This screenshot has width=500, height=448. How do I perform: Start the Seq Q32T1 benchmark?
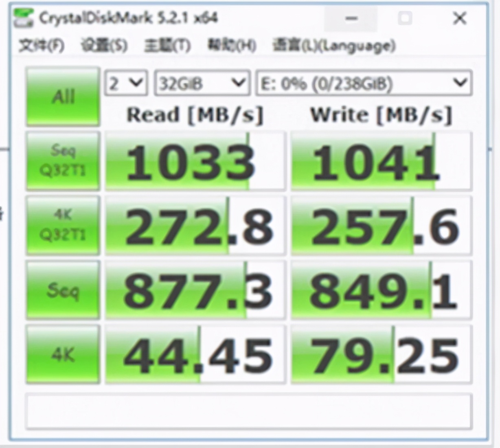coord(62,161)
